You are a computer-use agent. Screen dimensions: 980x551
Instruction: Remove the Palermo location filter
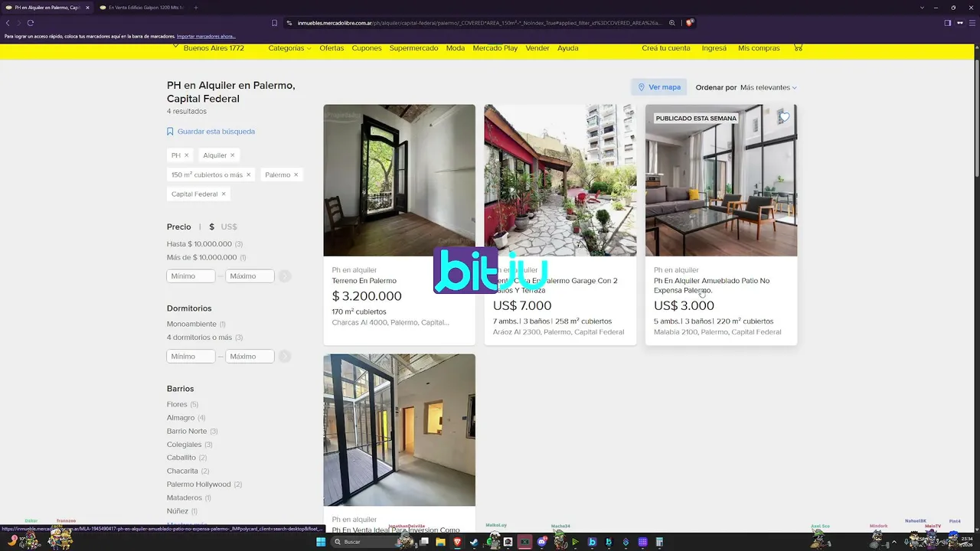(x=296, y=174)
